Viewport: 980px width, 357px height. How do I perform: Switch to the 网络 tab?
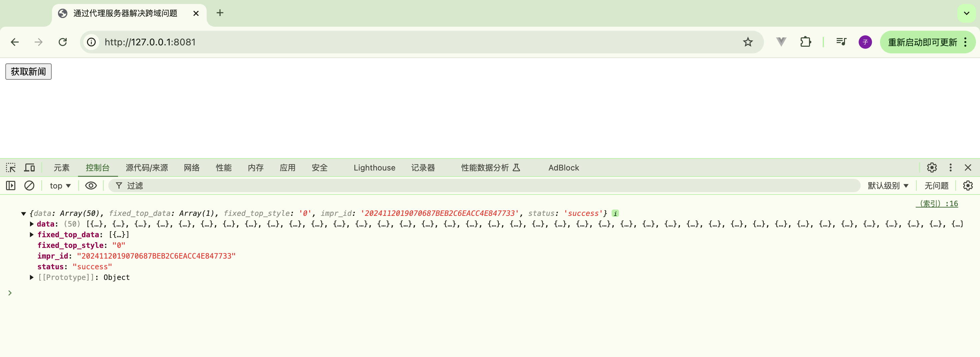click(x=192, y=167)
